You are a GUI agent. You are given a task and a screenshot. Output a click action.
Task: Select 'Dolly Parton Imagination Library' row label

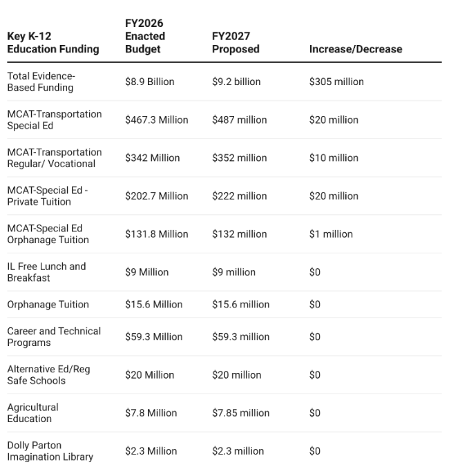pyautogui.click(x=50, y=450)
